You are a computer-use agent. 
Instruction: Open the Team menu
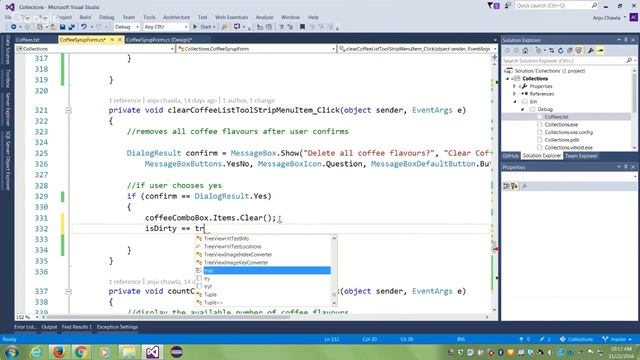(129, 17)
